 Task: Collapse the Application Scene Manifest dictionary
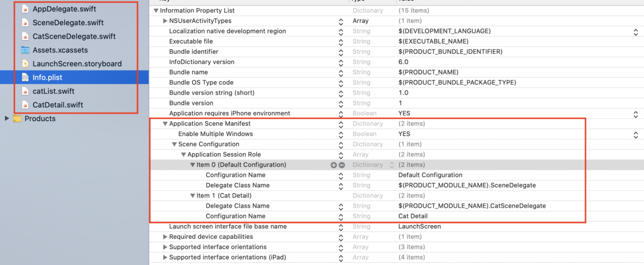[x=165, y=124]
